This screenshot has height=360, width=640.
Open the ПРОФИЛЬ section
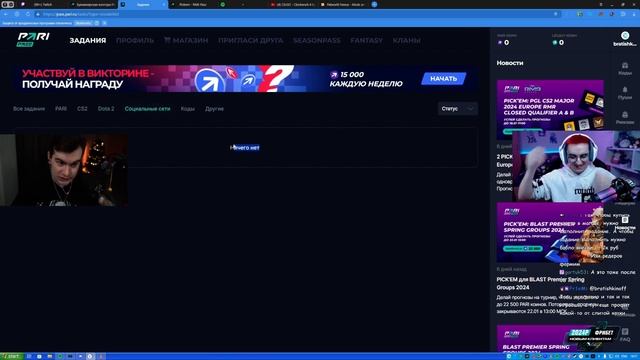tap(135, 40)
